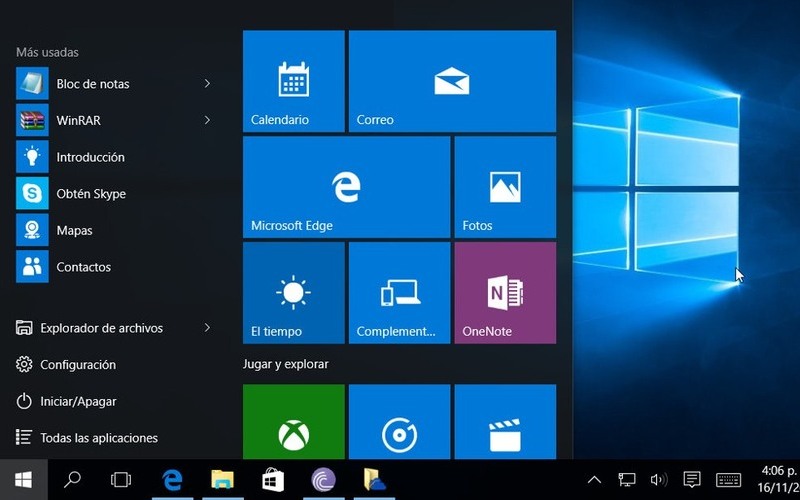
Task: Open the Complement... phone companion tile
Action: click(x=399, y=293)
